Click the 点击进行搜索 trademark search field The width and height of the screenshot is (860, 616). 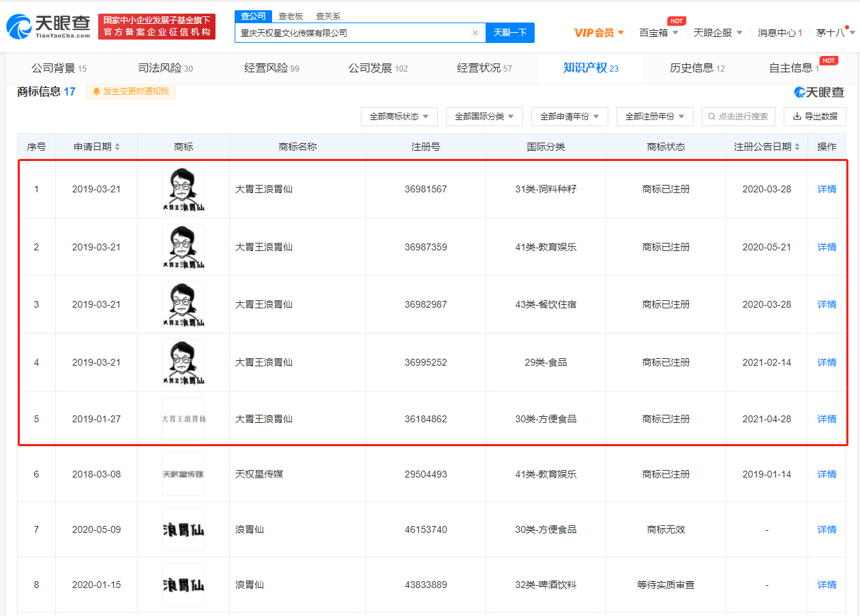[x=739, y=117]
